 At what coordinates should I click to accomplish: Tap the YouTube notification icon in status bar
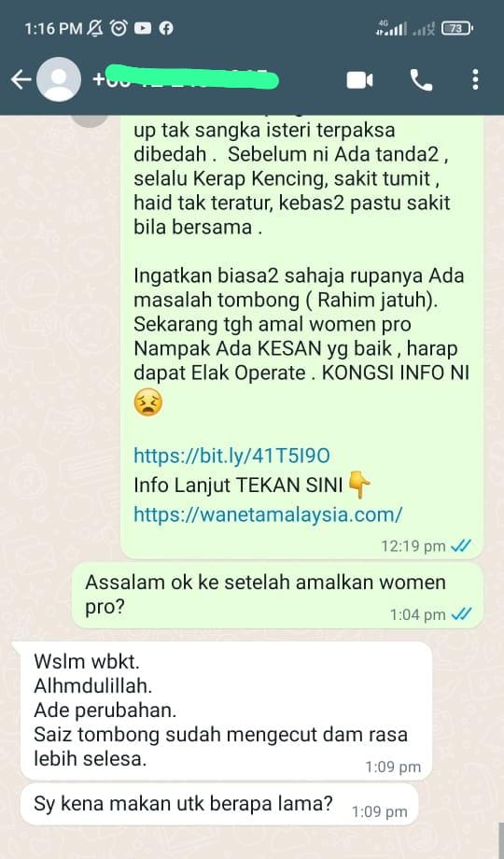(x=143, y=28)
